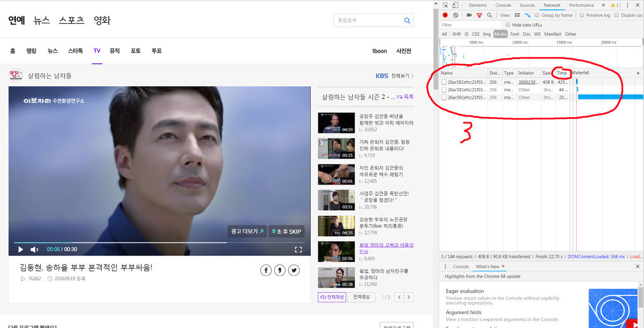Clear the network log
This screenshot has height=328, width=644.
pos(455,15)
